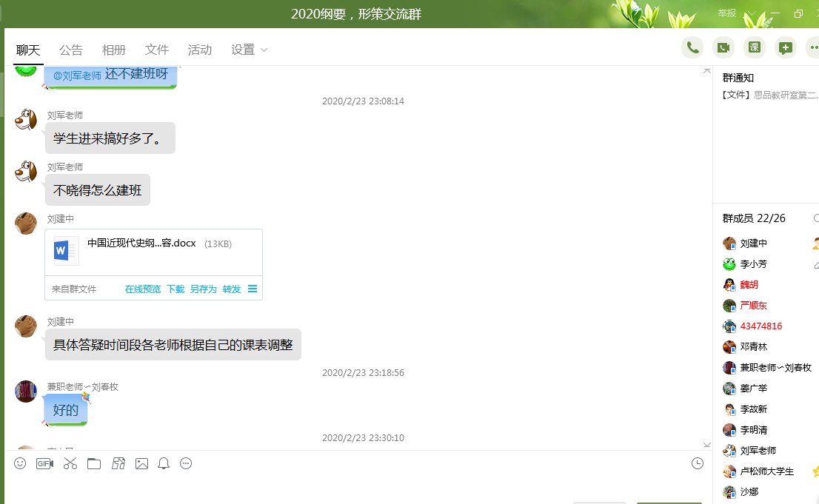Image resolution: width=819 pixels, height=504 pixels.
Task: Start a group voice call
Action: (692, 47)
